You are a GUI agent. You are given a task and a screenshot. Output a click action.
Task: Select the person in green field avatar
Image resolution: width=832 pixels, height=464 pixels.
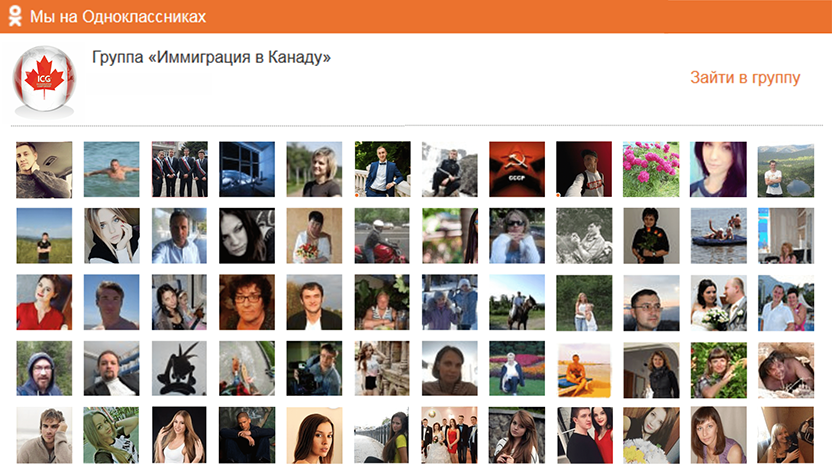point(44,236)
